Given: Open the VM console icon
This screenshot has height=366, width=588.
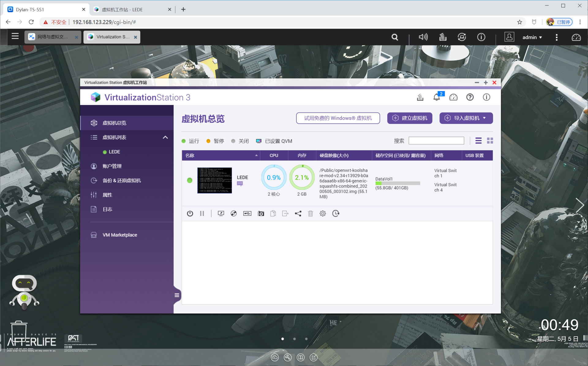Looking at the screenshot, I should click(x=221, y=213).
